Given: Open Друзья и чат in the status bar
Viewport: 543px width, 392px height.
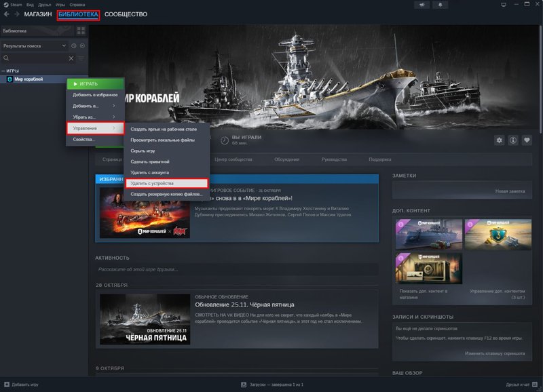Looking at the screenshot, I should pyautogui.click(x=517, y=384).
